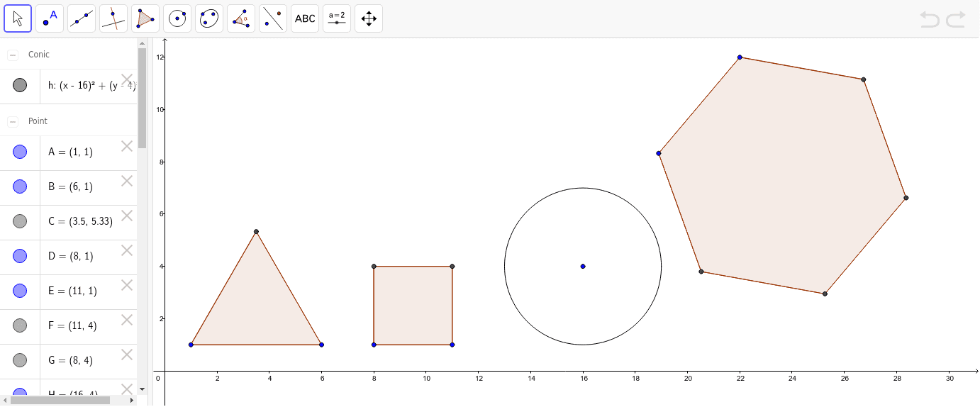Click the algebra panel horizontal scrollbar thumb
This screenshot has width=980, height=407.
(60, 400)
